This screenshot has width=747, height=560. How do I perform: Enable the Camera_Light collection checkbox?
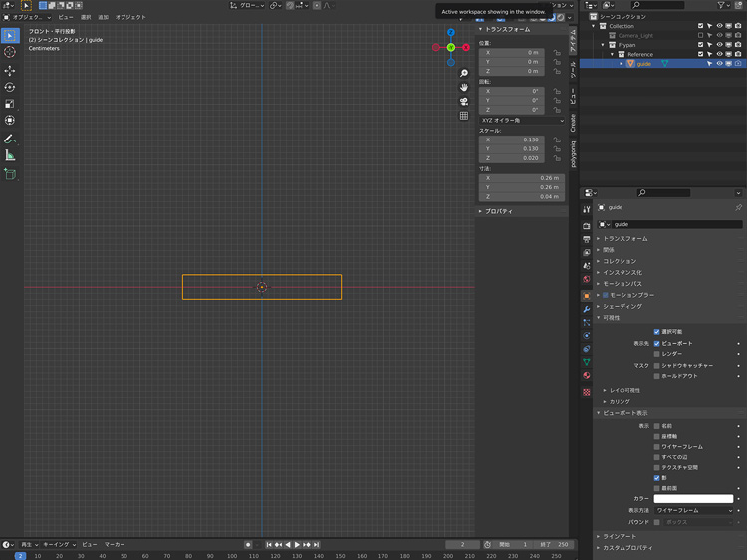pos(701,35)
